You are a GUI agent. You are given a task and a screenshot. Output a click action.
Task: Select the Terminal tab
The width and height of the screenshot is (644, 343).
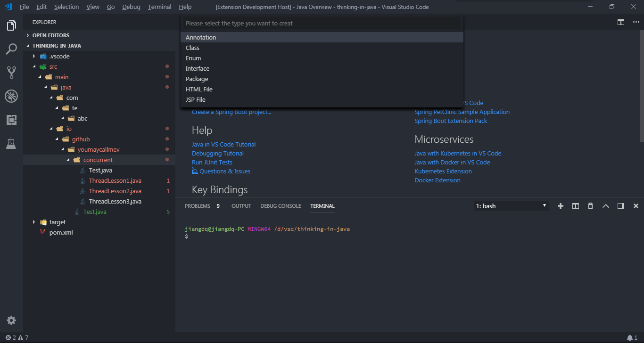point(322,206)
